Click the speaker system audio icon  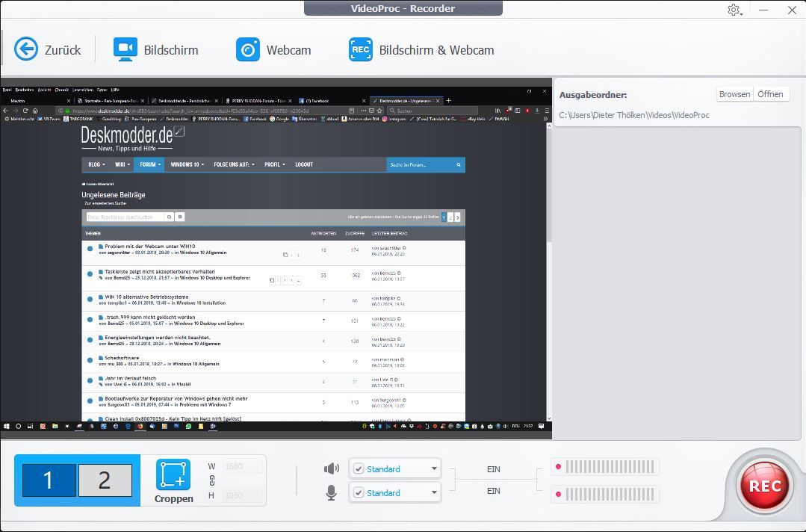pos(332,468)
